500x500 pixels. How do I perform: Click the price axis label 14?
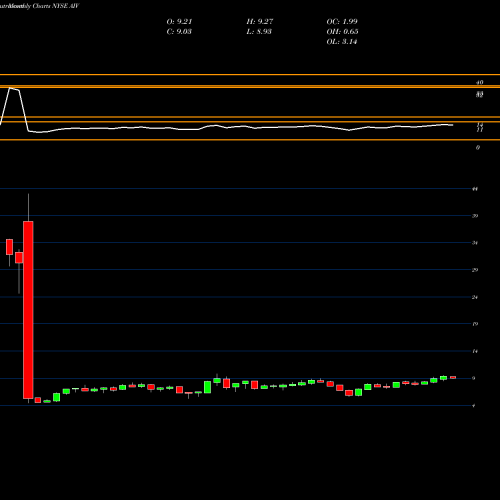coord(475,351)
